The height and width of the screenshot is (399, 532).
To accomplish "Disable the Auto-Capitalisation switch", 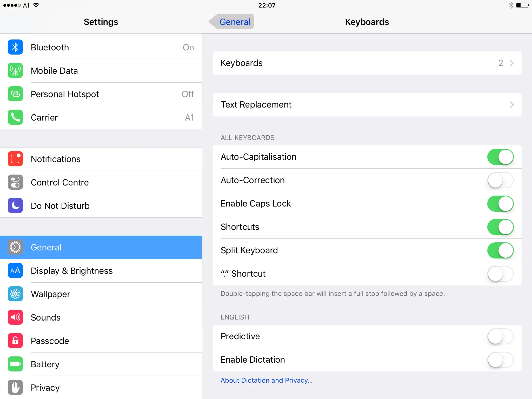I will click(x=500, y=157).
